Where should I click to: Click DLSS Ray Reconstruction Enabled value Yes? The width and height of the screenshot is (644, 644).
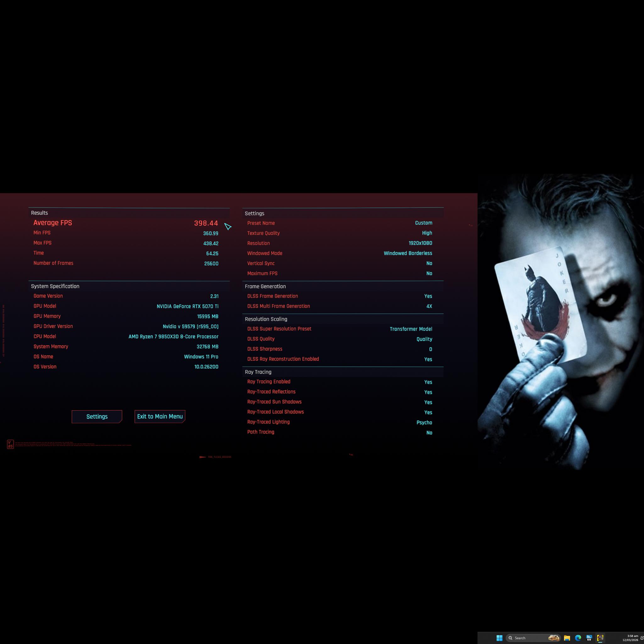pos(428,359)
